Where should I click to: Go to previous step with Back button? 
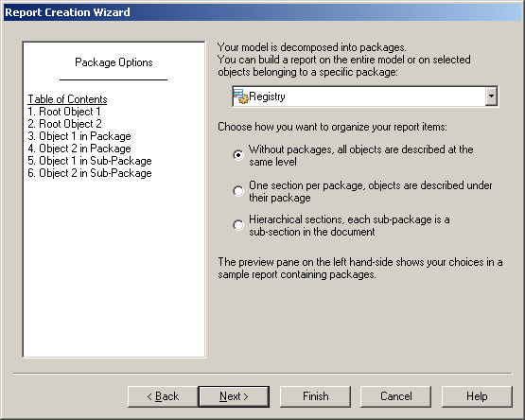click(163, 396)
